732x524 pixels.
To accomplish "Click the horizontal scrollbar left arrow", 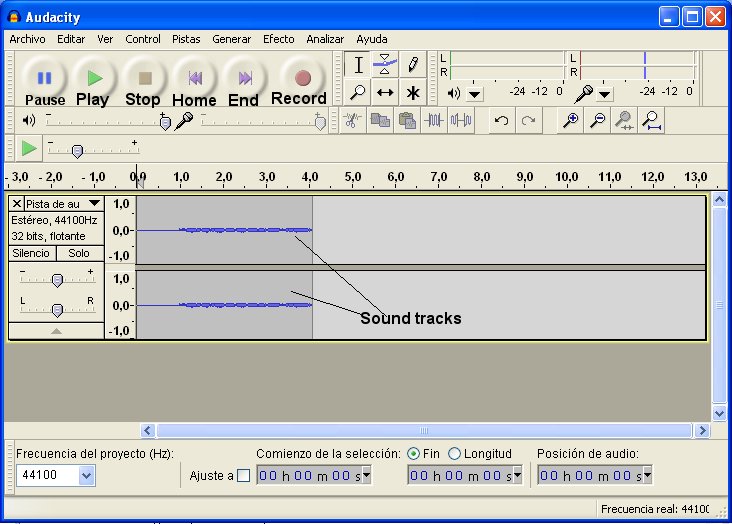I will 148,430.
